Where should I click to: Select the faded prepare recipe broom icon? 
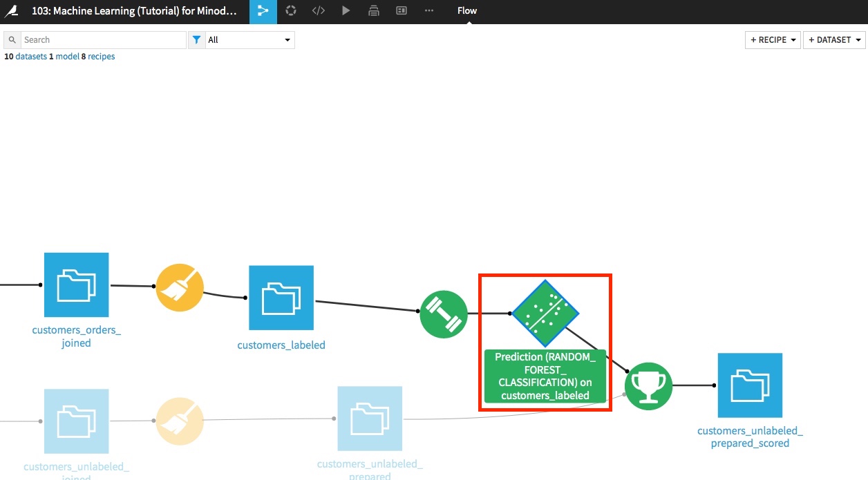pyautogui.click(x=180, y=421)
